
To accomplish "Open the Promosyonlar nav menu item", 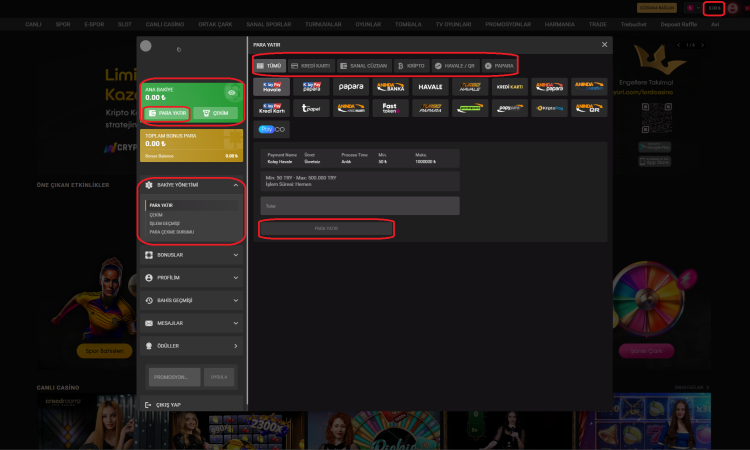I will click(x=508, y=24).
